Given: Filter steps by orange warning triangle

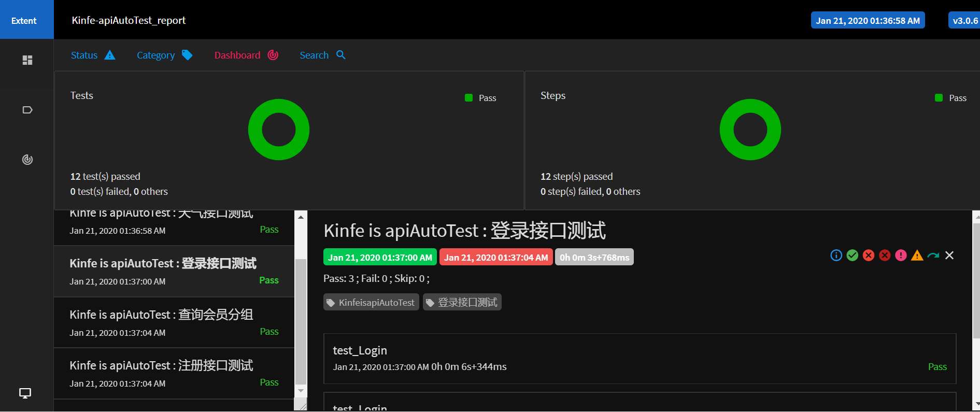Looking at the screenshot, I should 917,255.
